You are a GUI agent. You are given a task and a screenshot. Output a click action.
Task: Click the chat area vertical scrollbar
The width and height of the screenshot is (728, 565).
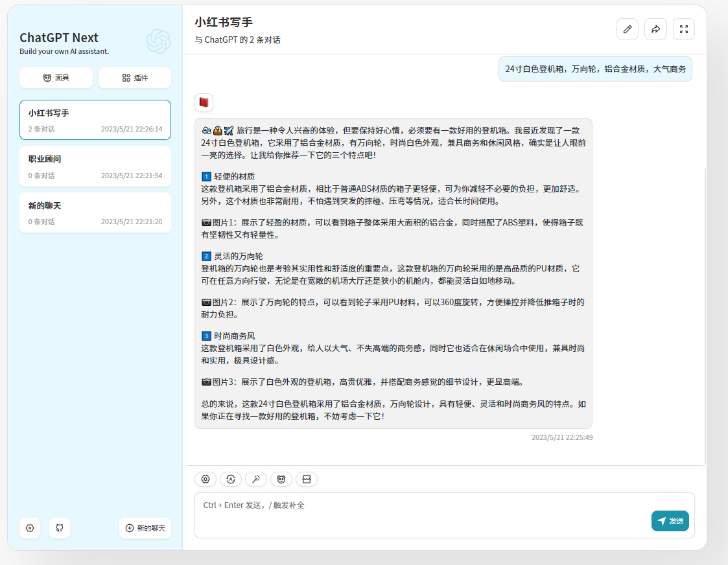pos(705,316)
